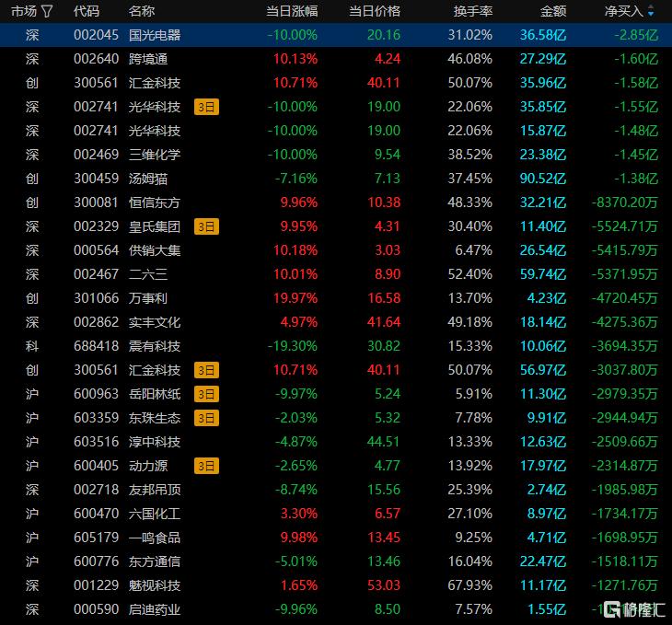Click the 3日 badge beside 动力源
The height and width of the screenshot is (625, 672).
point(206,466)
